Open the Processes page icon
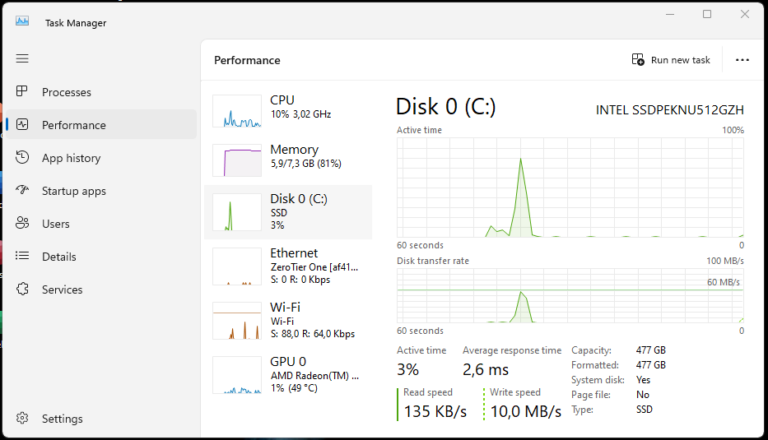The height and width of the screenshot is (440, 768). tap(22, 92)
